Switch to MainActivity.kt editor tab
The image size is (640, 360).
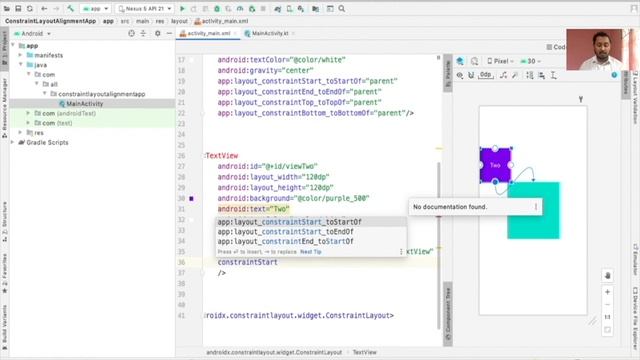pos(269,33)
